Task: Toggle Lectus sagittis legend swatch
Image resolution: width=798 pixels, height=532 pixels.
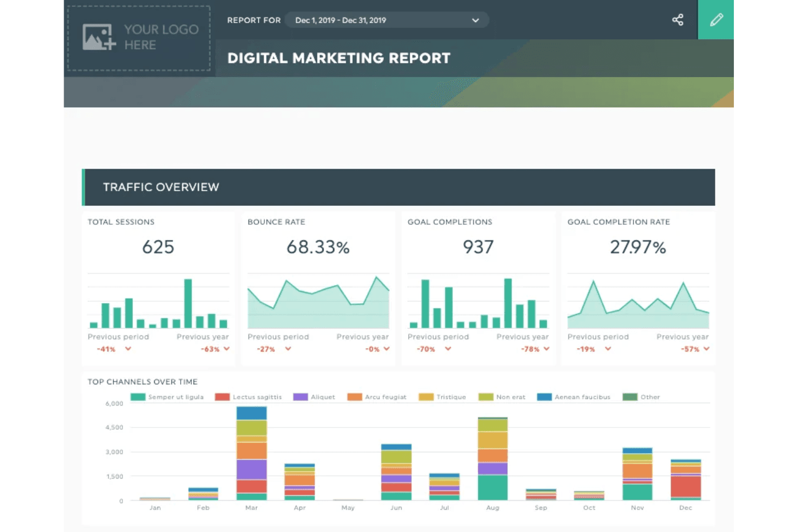Action: 222,397
